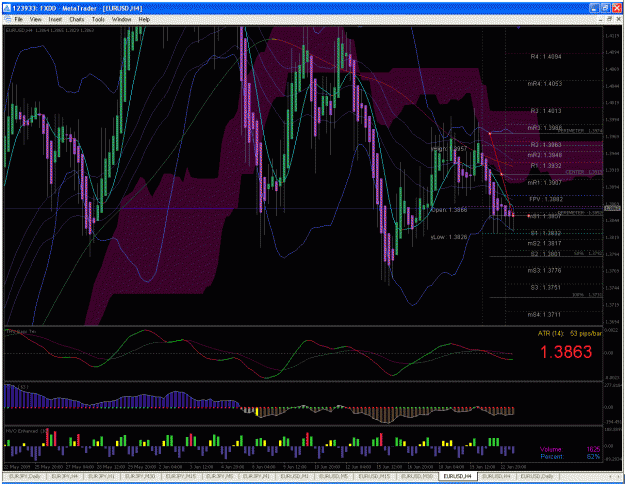Open the Insert menu
The height and width of the screenshot is (484, 625).
55,19
